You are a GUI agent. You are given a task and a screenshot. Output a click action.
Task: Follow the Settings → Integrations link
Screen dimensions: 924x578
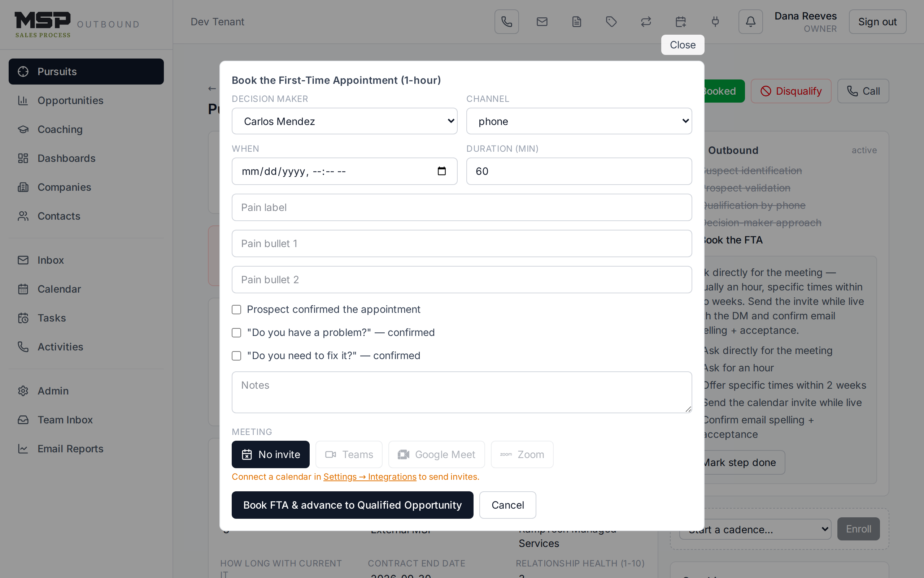(370, 477)
